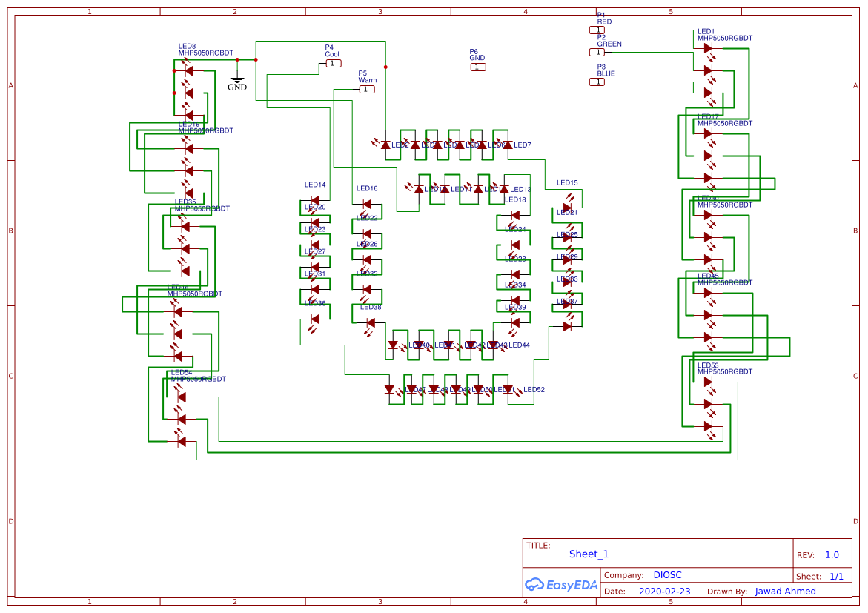
Task: Click the Drawn By name Jawad Ahmed
Action: coord(785,591)
